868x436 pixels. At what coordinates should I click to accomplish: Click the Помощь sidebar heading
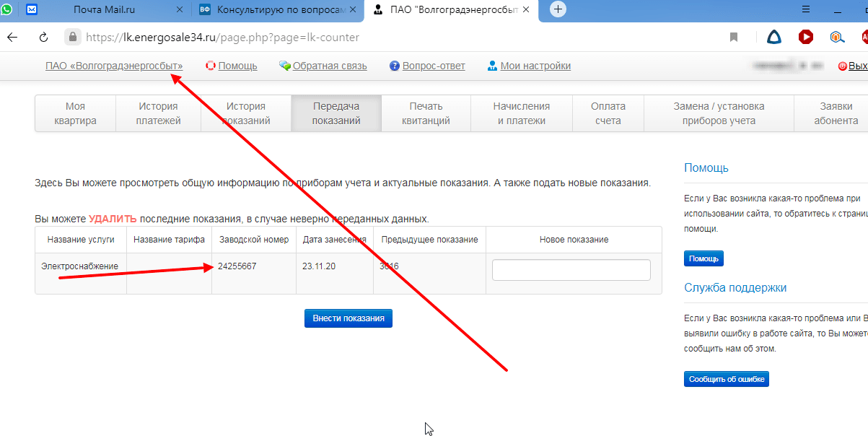[706, 167]
